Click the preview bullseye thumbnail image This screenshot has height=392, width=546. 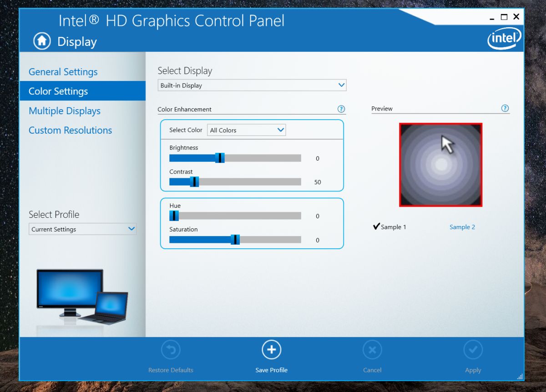(x=440, y=165)
